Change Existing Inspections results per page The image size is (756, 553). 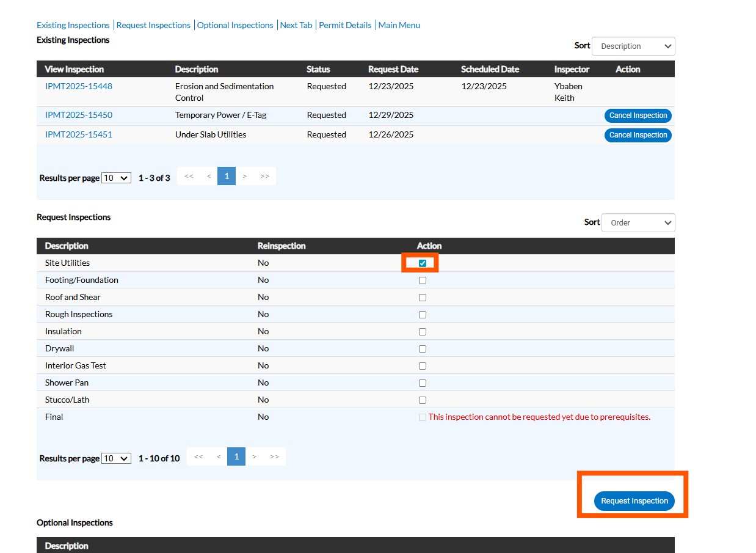tap(116, 178)
